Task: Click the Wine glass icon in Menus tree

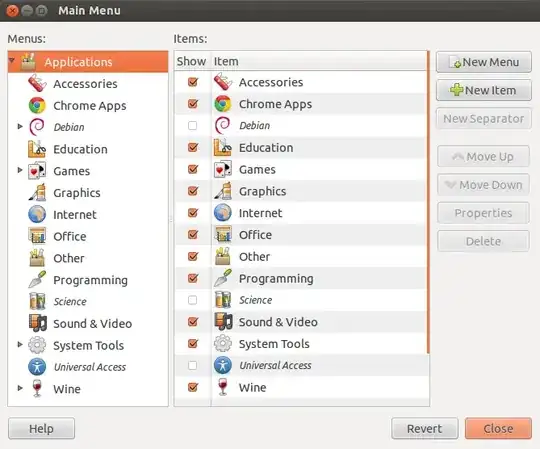Action: point(37,389)
